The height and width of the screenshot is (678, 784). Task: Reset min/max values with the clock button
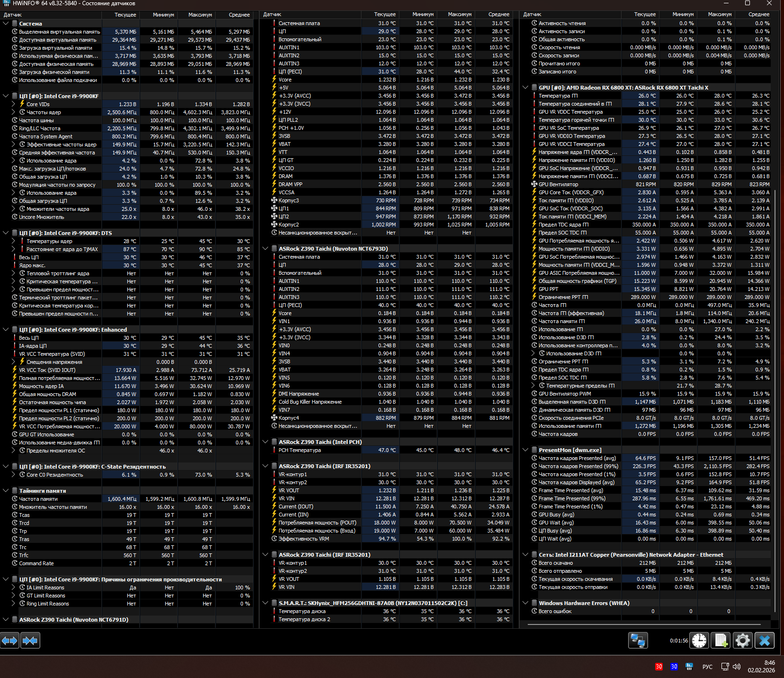coord(699,641)
